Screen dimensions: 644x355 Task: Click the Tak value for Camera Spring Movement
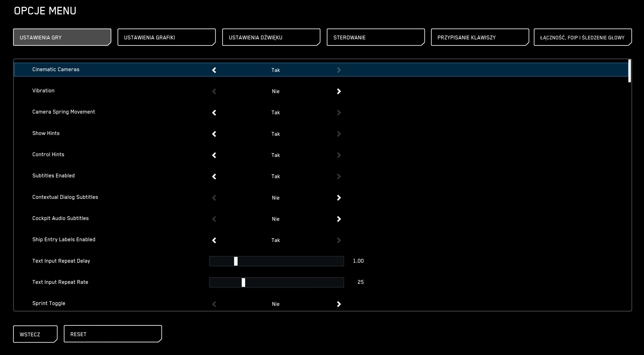276,113
